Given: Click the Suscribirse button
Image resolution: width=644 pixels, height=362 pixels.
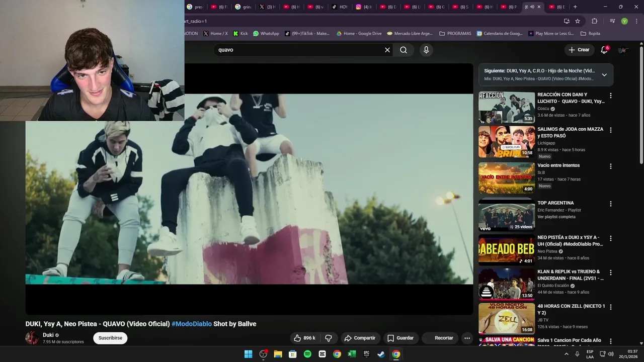Looking at the screenshot, I should [x=110, y=338].
